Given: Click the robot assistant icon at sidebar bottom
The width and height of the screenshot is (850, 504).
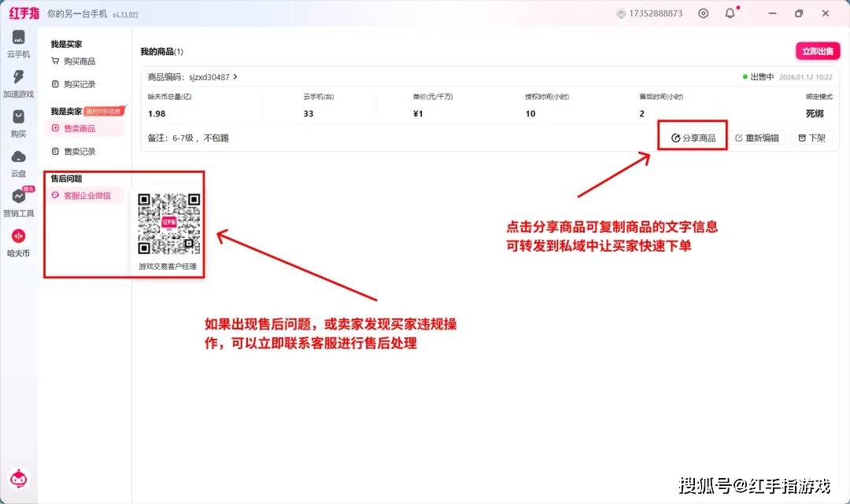Looking at the screenshot, I should (18, 479).
